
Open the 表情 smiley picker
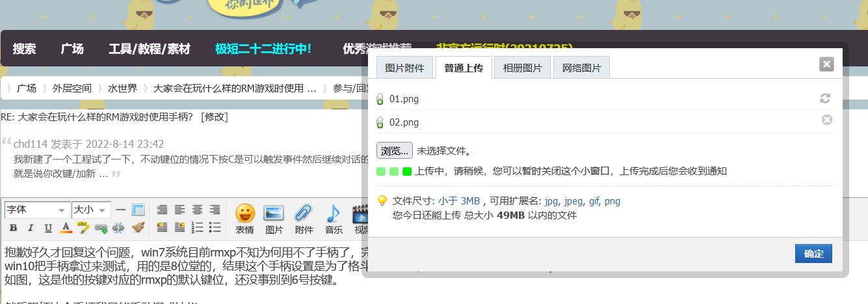[x=244, y=219]
